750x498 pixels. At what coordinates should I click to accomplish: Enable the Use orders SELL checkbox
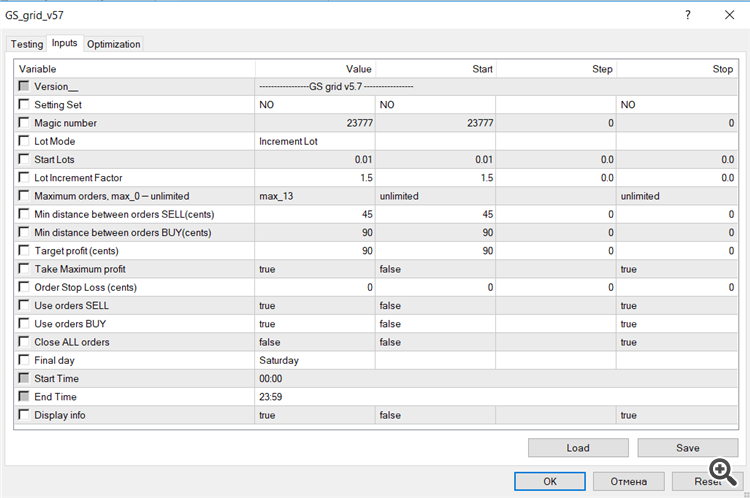(23, 305)
